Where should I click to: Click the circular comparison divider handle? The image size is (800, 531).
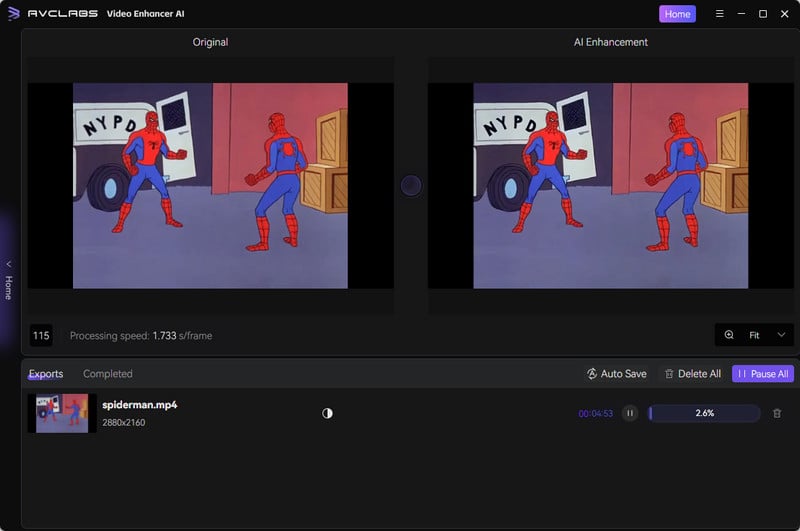(x=411, y=185)
